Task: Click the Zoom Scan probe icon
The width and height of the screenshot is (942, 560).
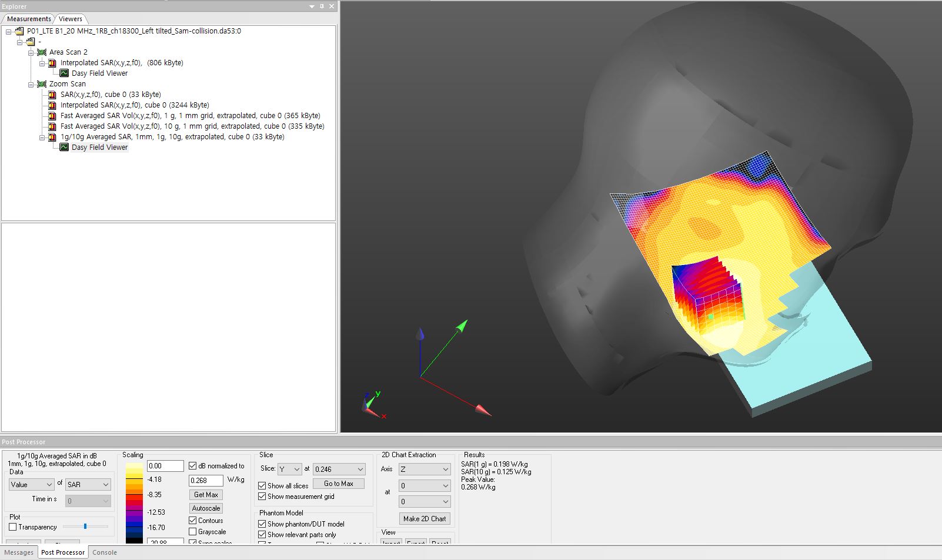Action: click(42, 84)
